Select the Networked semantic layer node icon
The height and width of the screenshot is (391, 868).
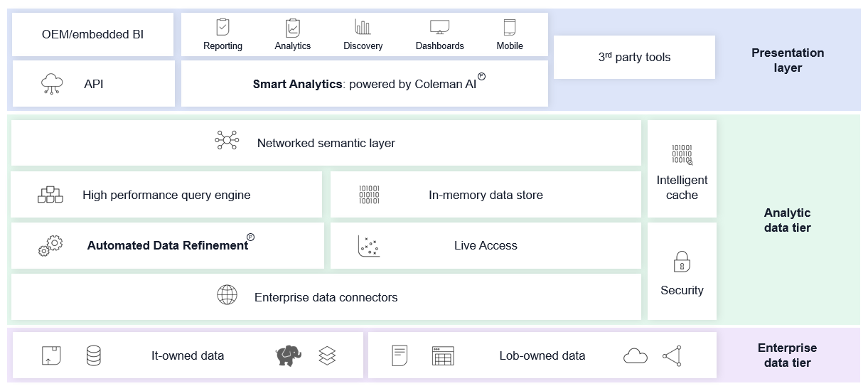tap(227, 141)
